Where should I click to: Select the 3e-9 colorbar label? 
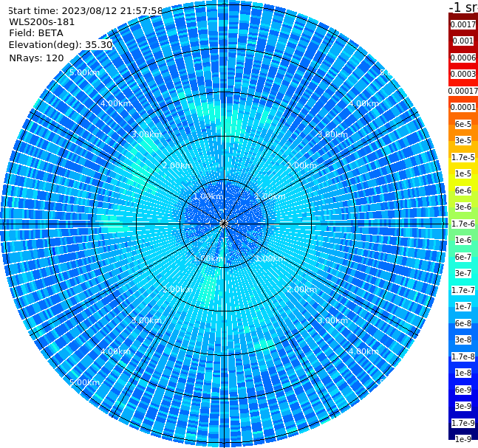(x=463, y=406)
